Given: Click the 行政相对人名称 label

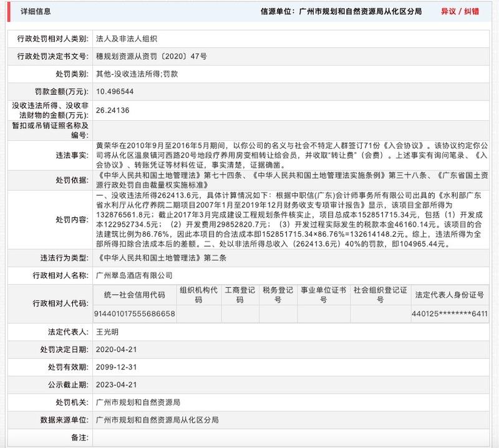Looking at the screenshot, I should point(61,275).
